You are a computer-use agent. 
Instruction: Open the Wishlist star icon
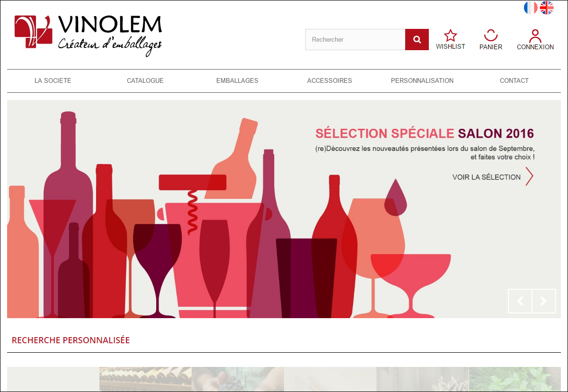[451, 36]
